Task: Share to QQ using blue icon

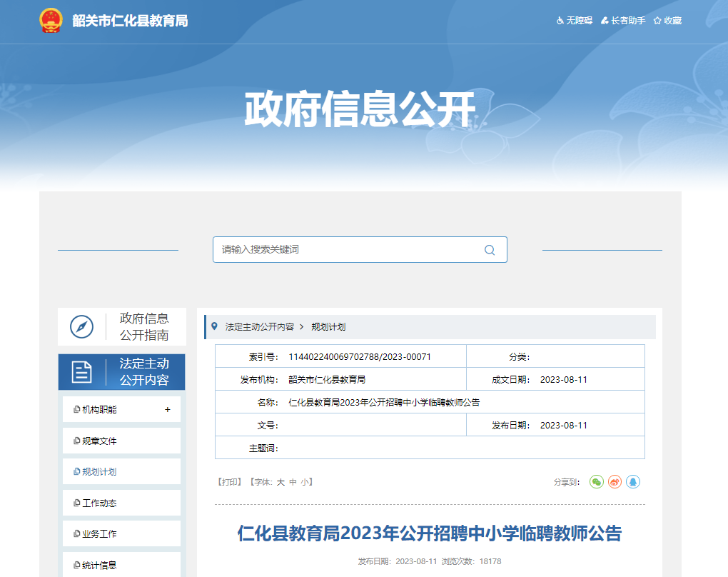Action: (x=633, y=482)
